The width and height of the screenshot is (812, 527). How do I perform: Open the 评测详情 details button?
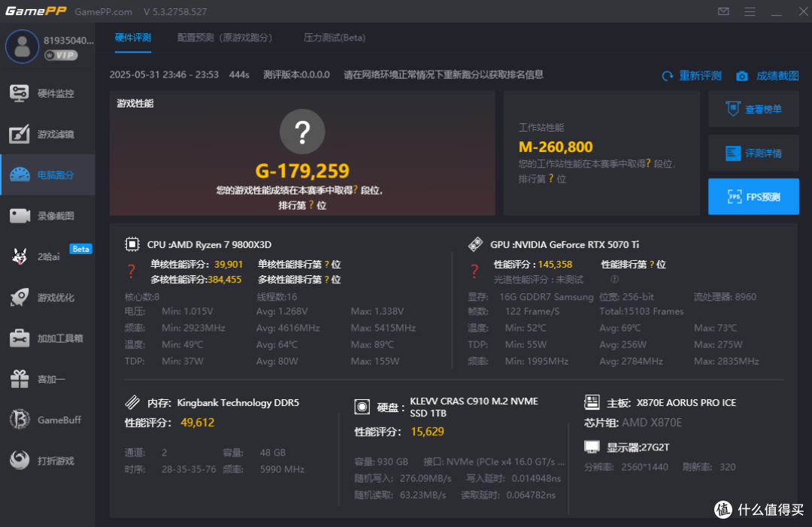tap(753, 153)
